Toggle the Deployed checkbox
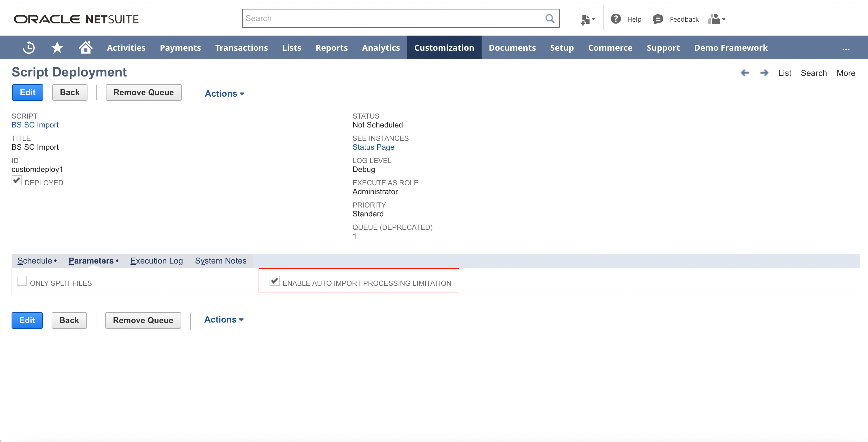 (17, 180)
